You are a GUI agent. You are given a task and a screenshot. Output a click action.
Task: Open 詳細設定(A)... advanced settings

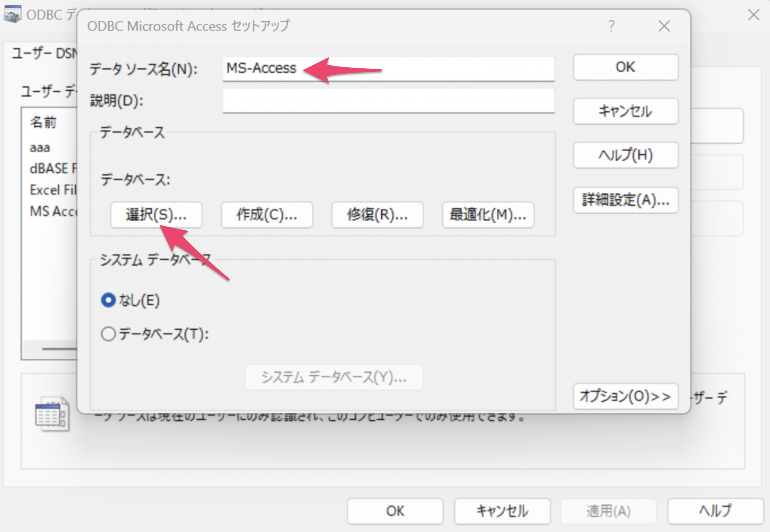pos(626,200)
